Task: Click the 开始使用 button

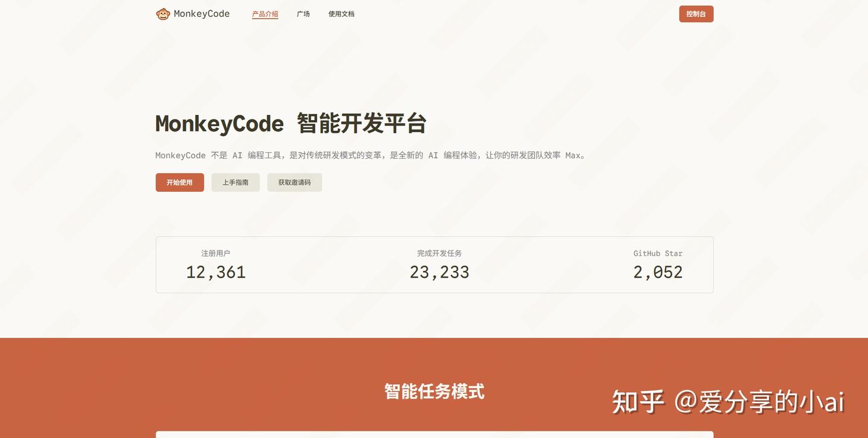Action: point(180,182)
